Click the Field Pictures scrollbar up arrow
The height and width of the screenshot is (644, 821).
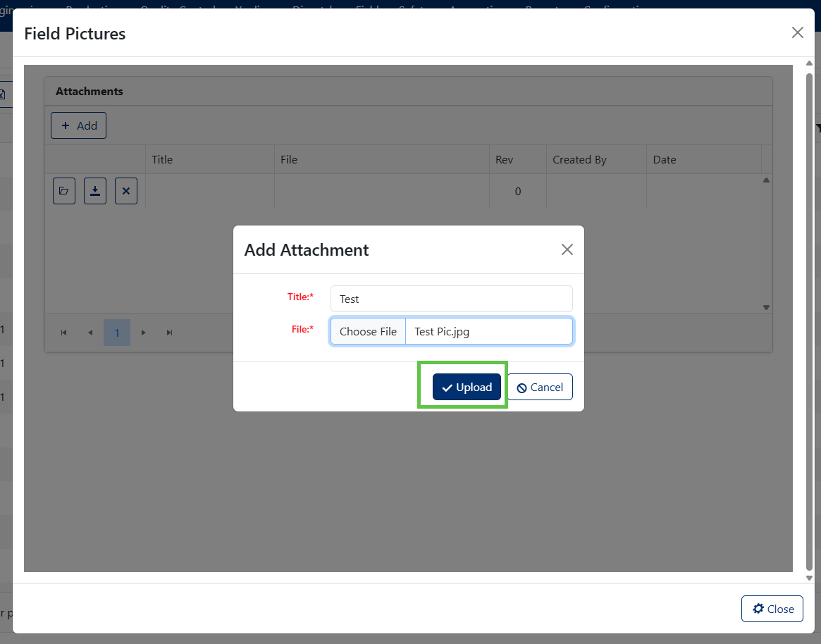coord(809,63)
